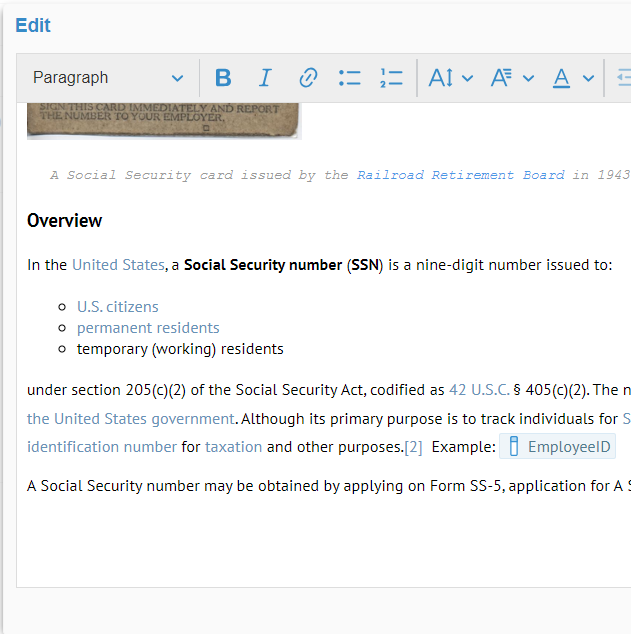Image resolution: width=631 pixels, height=634 pixels.
Task: Follow the United States link
Action: pos(117,265)
